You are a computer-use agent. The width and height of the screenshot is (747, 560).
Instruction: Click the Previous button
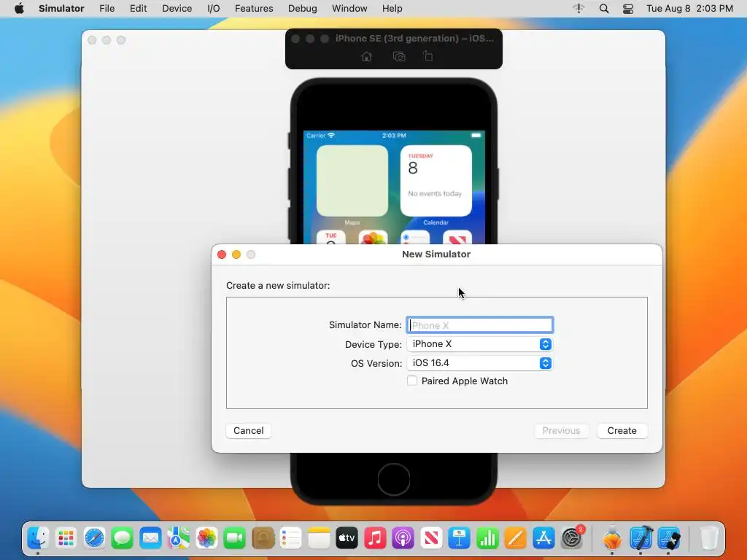[561, 430]
